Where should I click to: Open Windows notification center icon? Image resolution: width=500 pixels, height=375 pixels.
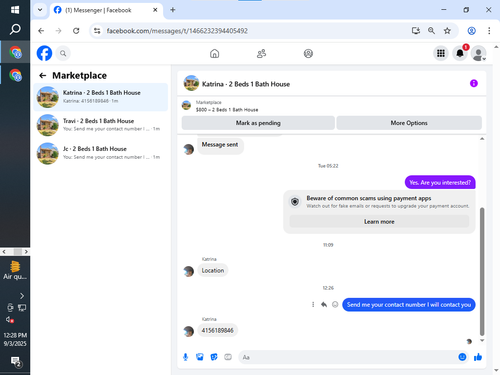[x=15, y=361]
